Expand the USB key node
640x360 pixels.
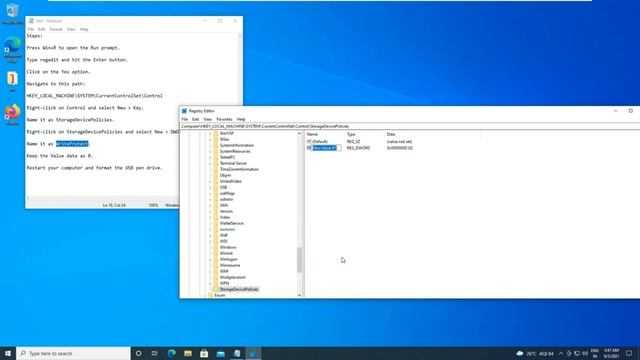pos(211,187)
